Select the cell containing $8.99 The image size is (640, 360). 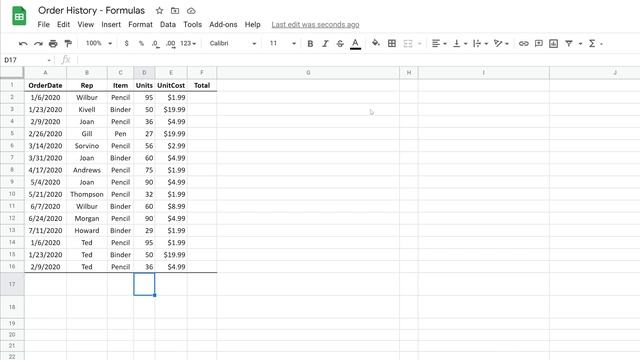click(x=171, y=207)
